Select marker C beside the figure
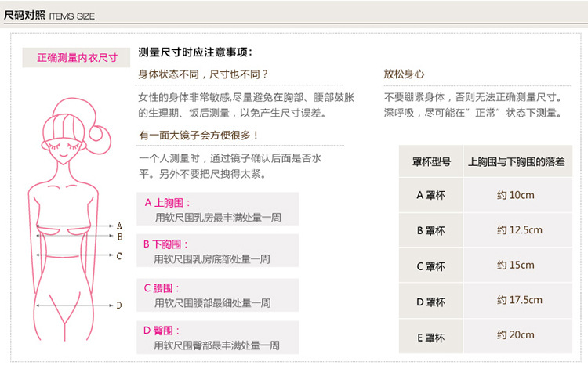 pyautogui.click(x=119, y=255)
